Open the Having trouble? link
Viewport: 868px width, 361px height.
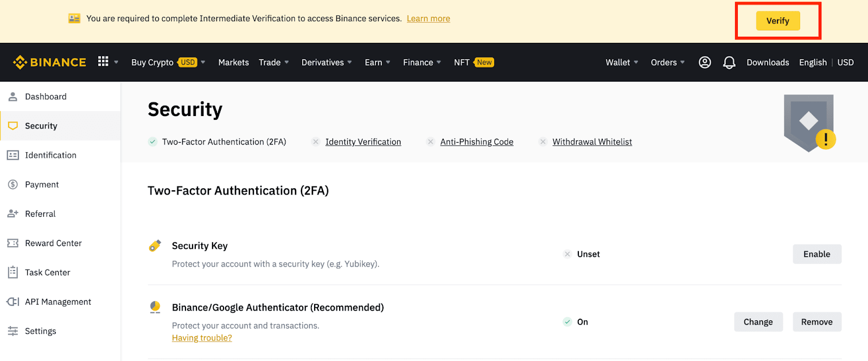pos(202,338)
